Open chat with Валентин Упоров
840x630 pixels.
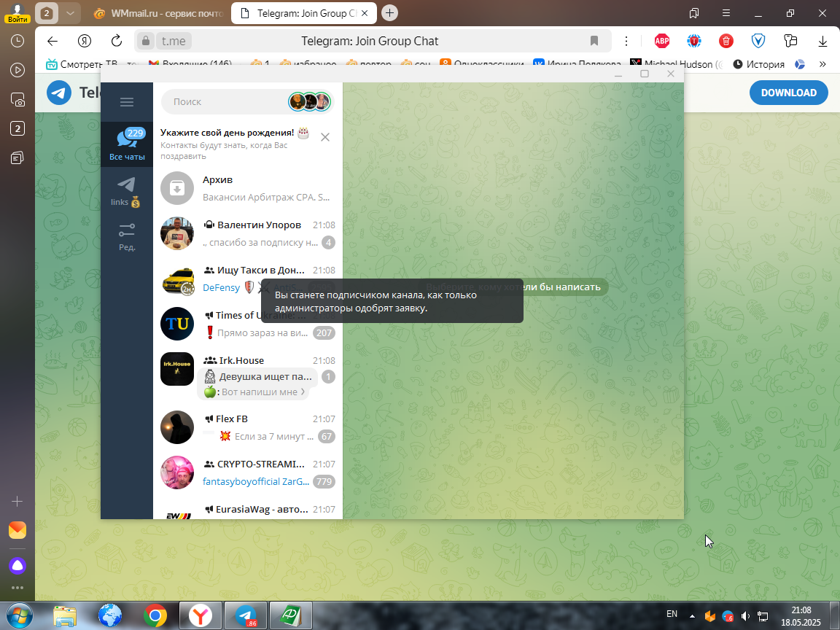(248, 233)
